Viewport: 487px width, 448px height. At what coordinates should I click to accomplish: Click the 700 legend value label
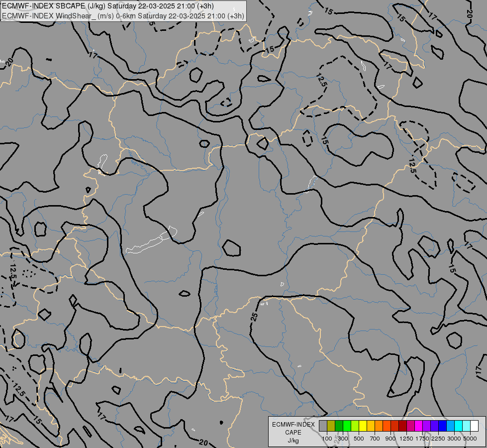(375, 439)
